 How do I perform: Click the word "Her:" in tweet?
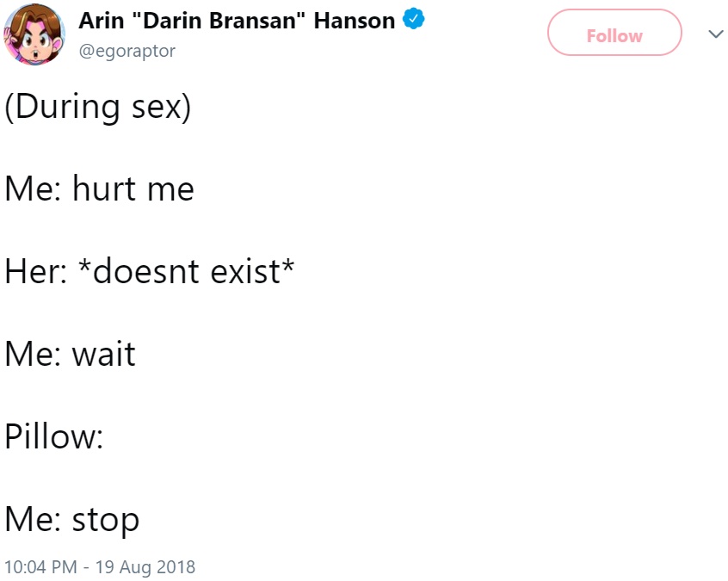tap(36, 271)
